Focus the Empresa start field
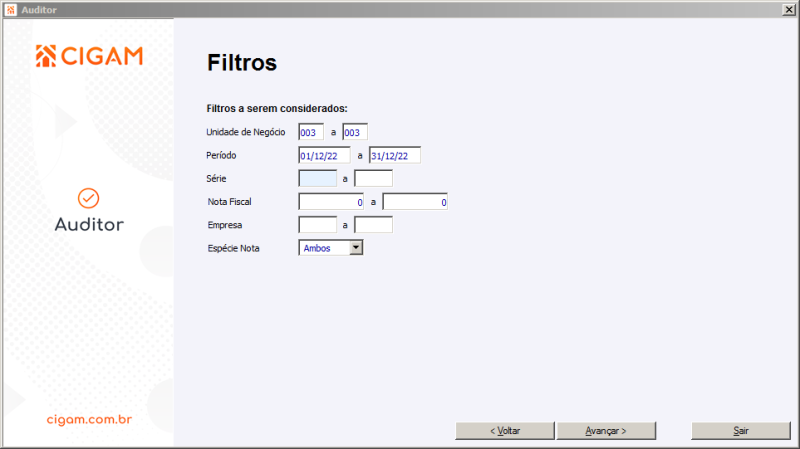800x449 pixels. coord(317,224)
